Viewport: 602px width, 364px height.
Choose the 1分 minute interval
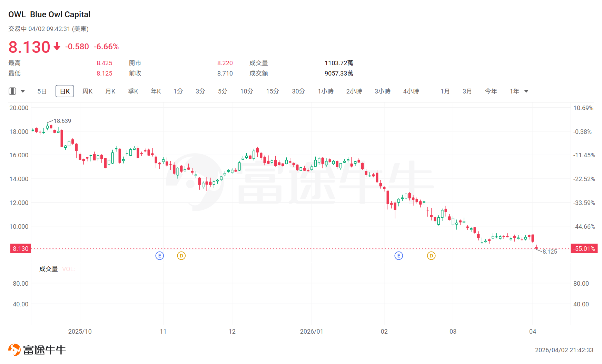click(178, 91)
